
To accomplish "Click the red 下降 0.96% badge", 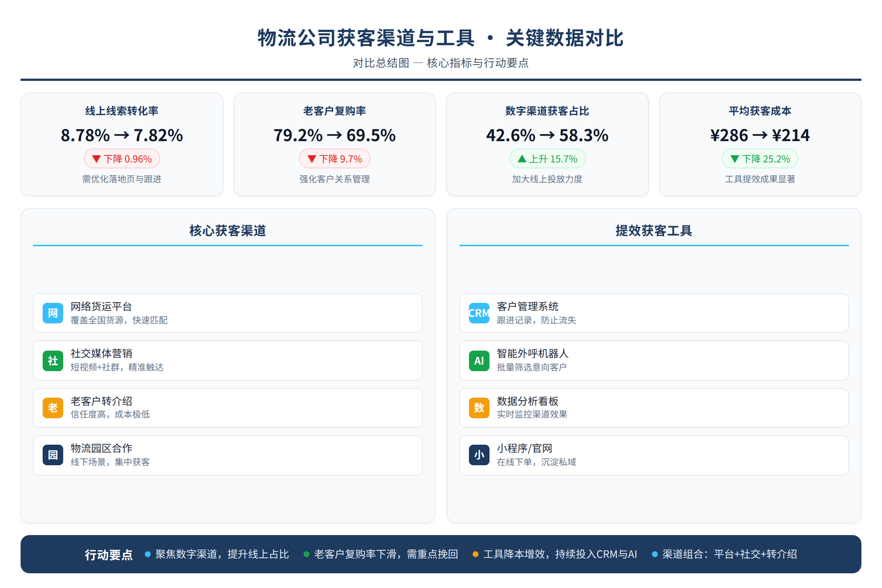I will (122, 159).
